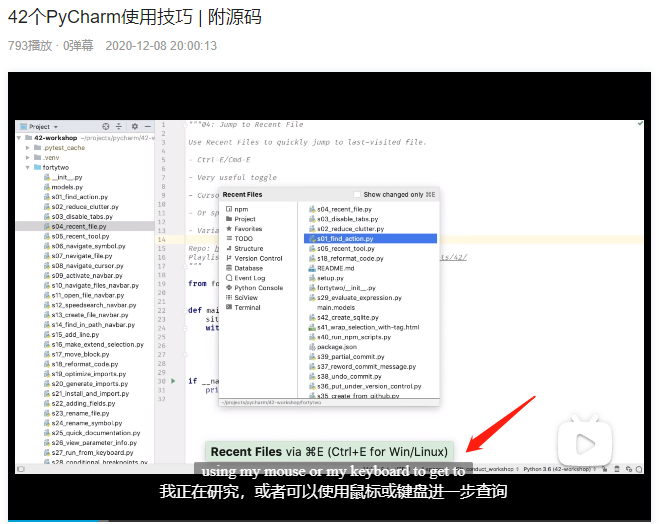The height and width of the screenshot is (524, 659).
Task: Select s05_recent_tool.py in project tree
Action: point(76,236)
